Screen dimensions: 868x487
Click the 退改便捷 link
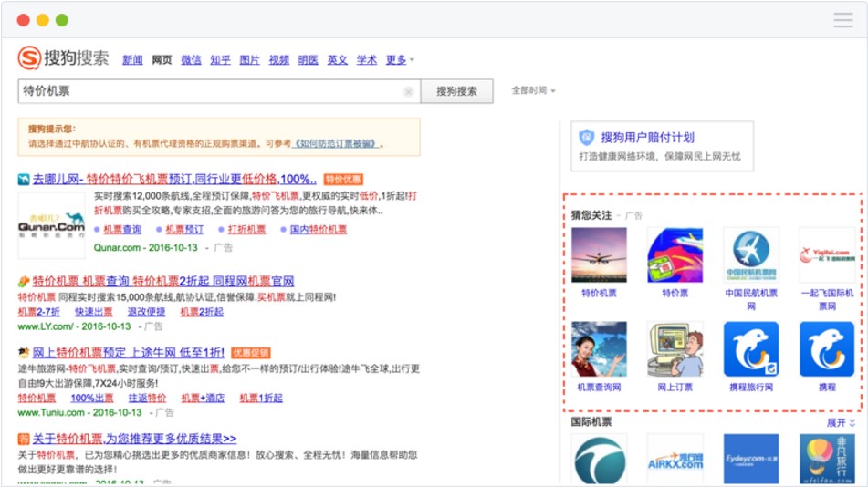tap(146, 312)
